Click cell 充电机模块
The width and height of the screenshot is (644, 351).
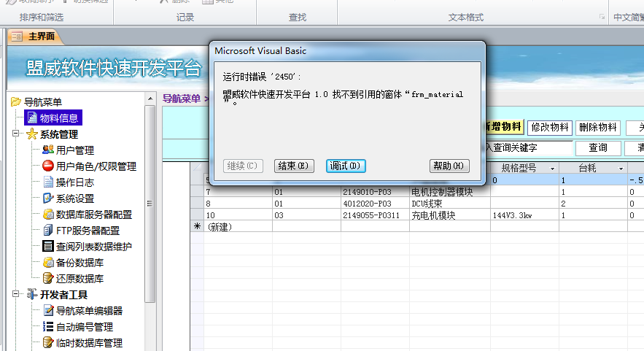(450, 215)
